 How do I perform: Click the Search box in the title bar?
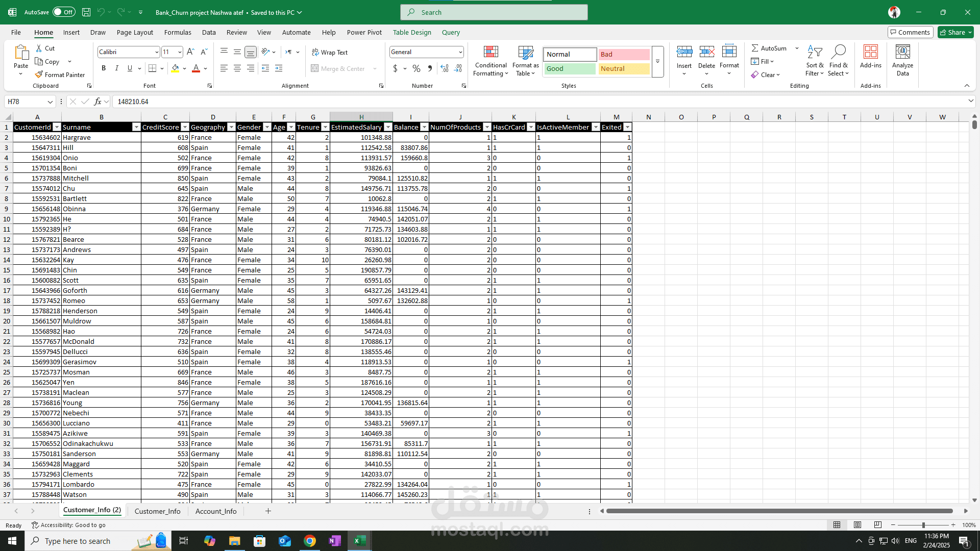click(x=494, y=12)
